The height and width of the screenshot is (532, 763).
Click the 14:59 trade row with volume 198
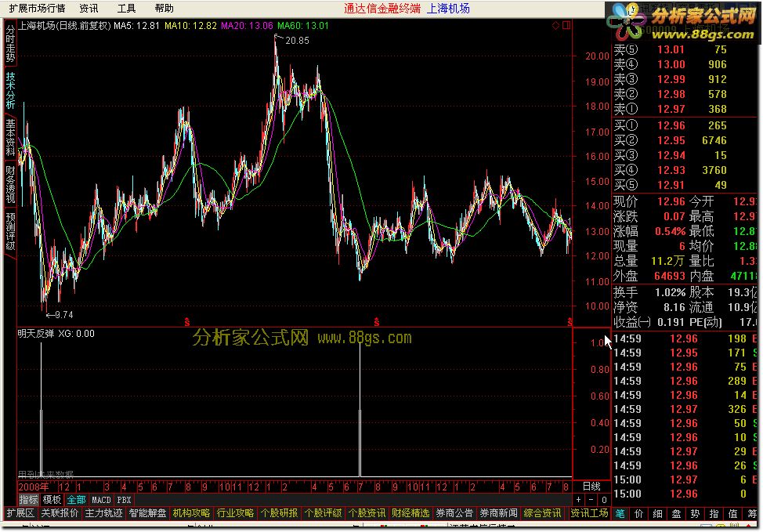tap(684, 338)
